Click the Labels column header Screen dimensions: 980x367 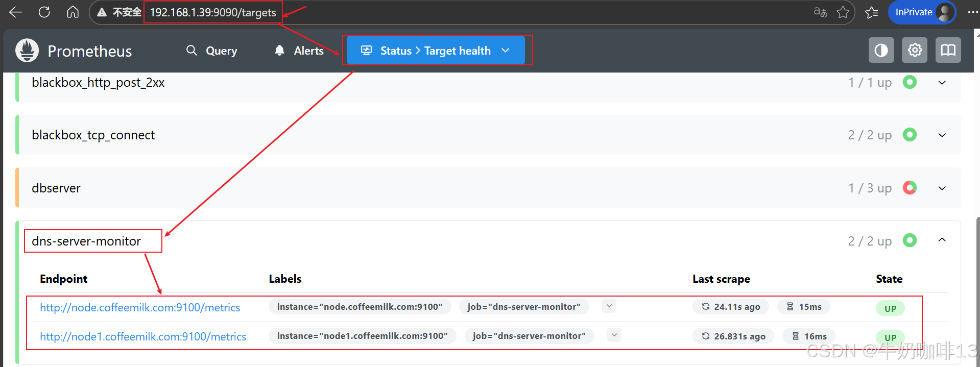coord(285,279)
